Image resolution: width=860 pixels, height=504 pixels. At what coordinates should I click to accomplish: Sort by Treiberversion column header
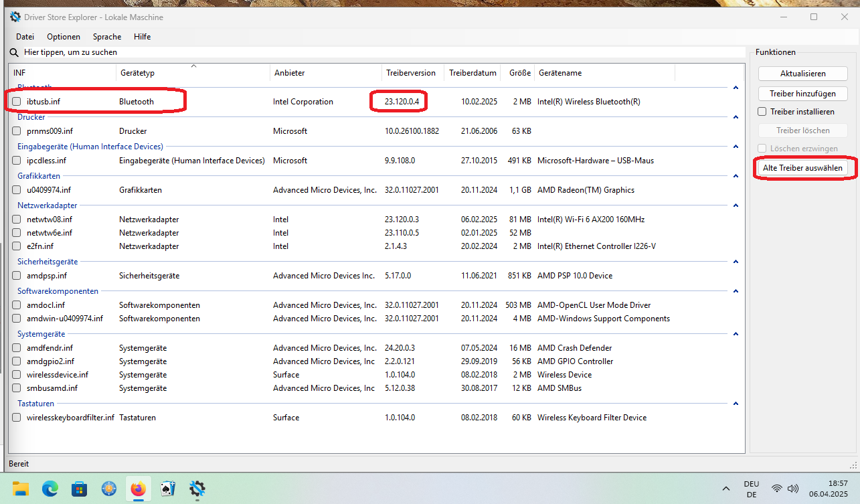(413, 73)
